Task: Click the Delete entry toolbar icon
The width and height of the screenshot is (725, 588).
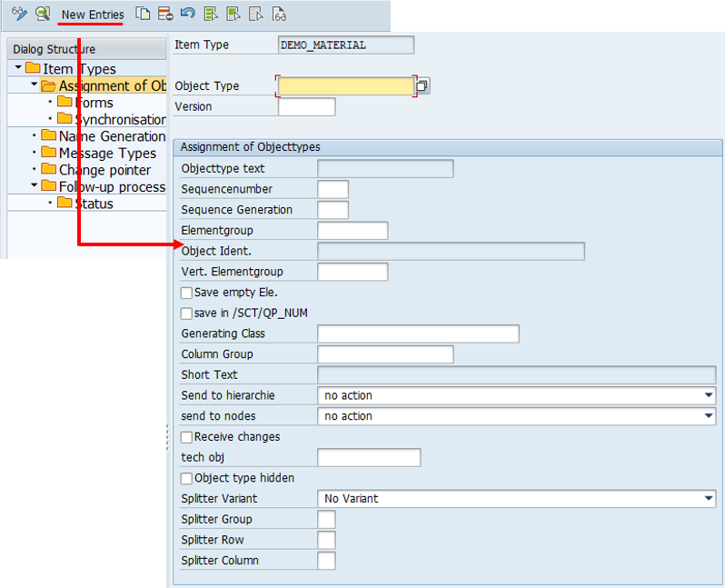Action: pos(164,14)
